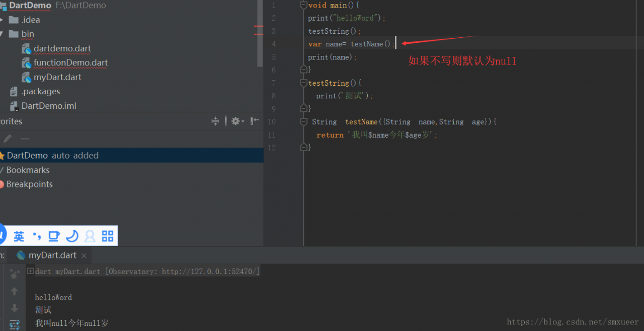Click the project tree vertical scrollbar
This screenshot has width=644, height=331.
[x=260, y=33]
